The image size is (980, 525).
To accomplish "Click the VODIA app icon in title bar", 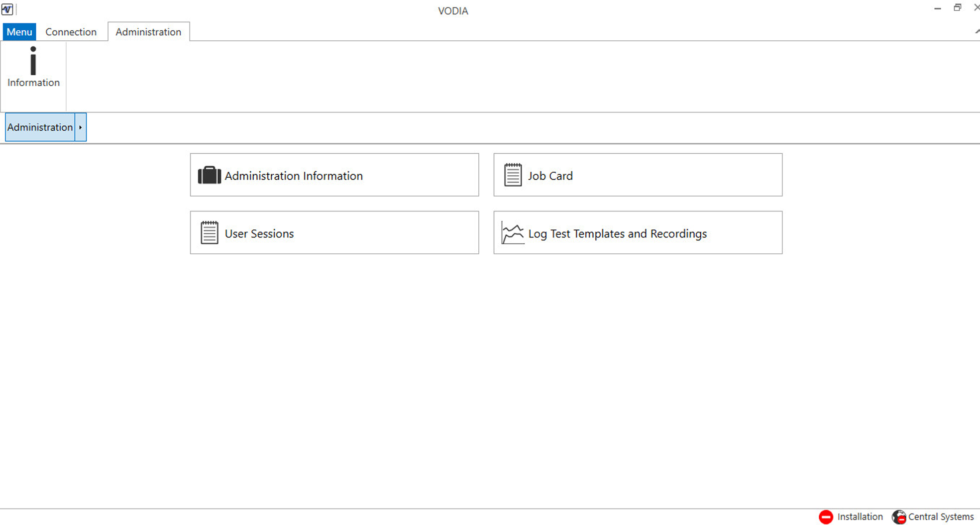I will coord(7,9).
